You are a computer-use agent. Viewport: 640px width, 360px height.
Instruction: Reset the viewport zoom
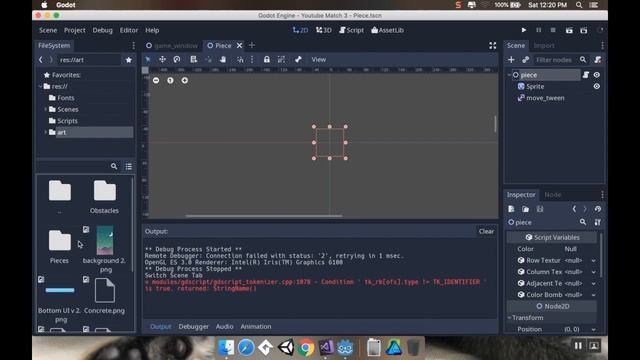(x=170, y=80)
